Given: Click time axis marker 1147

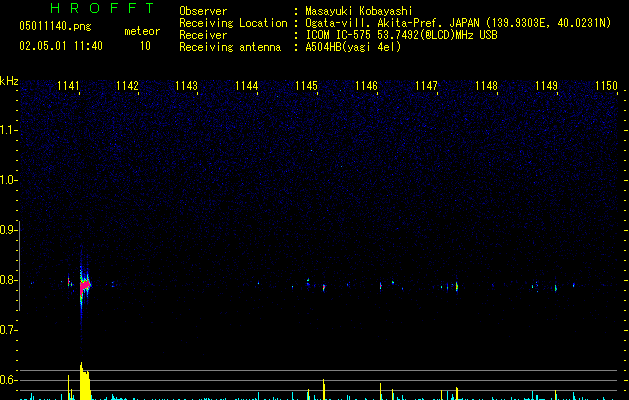Looking at the screenshot, I should 426,86.
